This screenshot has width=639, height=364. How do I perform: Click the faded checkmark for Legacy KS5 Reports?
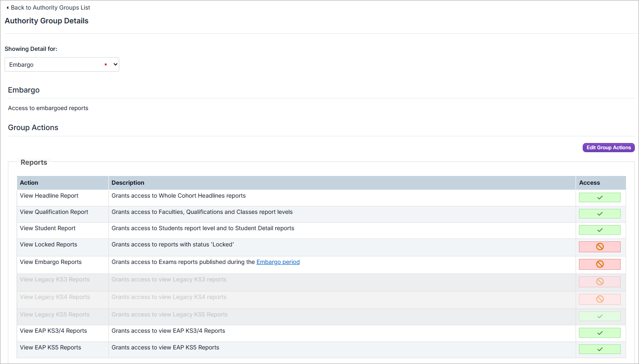pyautogui.click(x=599, y=316)
